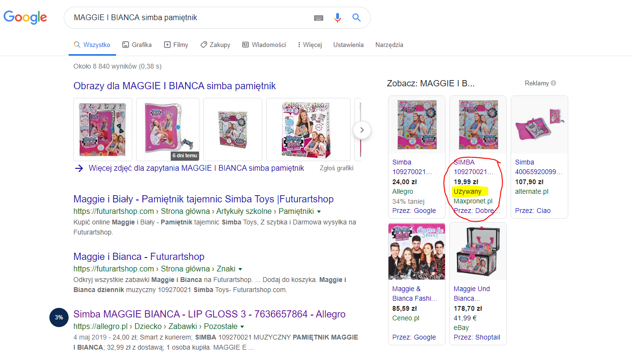
Task: Open the Wszystko results tab
Action: coord(92,45)
